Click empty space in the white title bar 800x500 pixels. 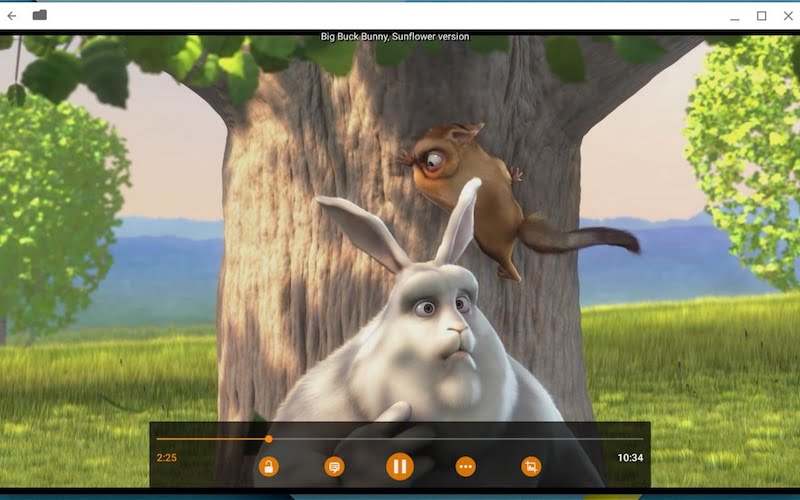point(400,15)
